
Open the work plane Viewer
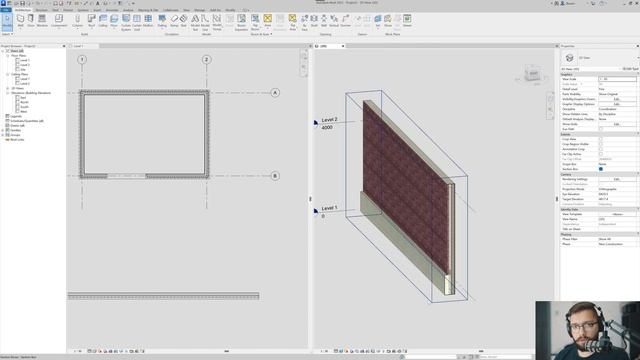407,21
